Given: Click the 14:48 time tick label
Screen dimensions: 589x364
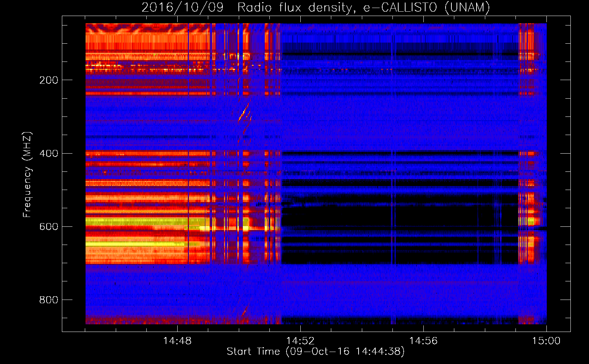Looking at the screenshot, I should (177, 341).
